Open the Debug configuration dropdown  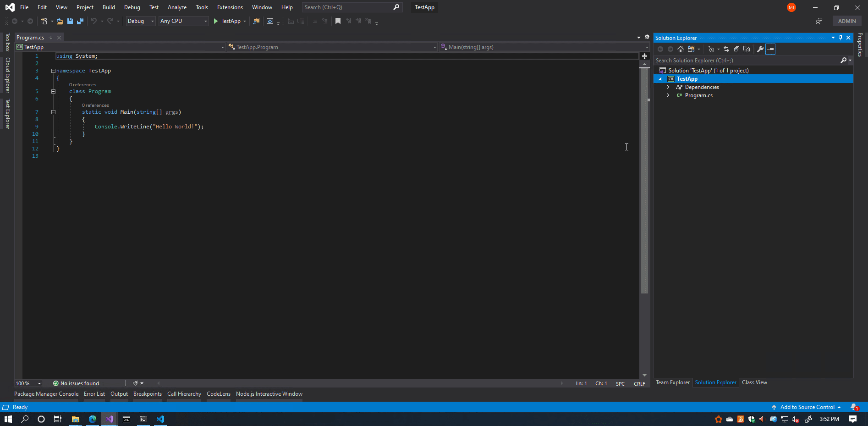tap(140, 21)
